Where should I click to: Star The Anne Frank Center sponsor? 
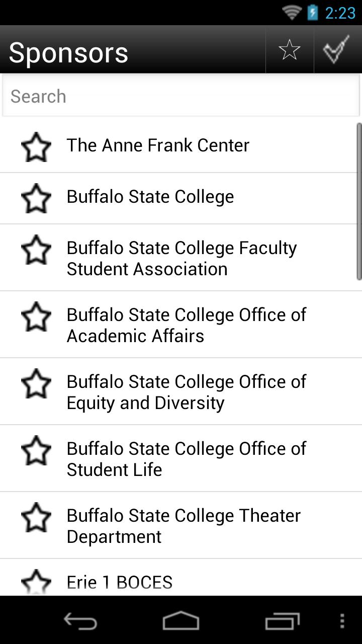pyautogui.click(x=36, y=147)
